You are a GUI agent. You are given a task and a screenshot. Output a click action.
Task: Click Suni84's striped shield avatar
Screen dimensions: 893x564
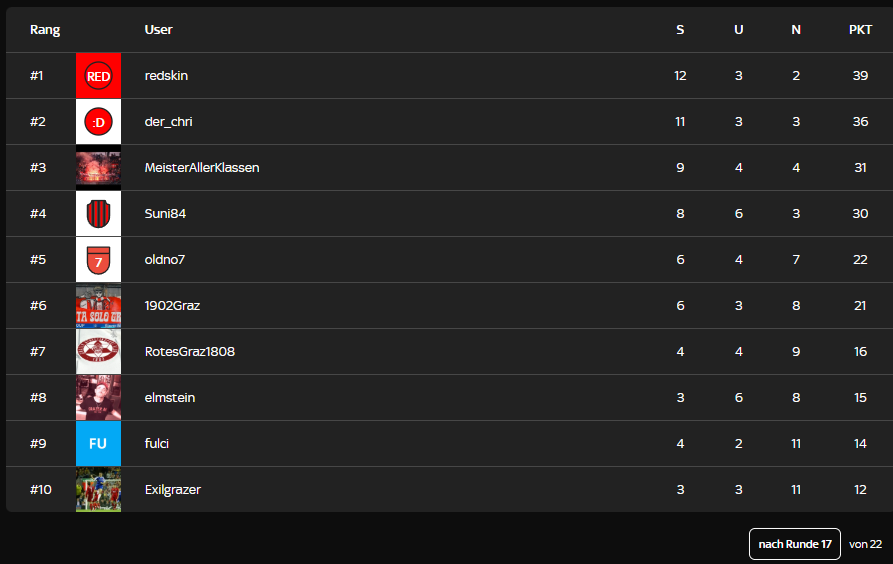point(98,214)
